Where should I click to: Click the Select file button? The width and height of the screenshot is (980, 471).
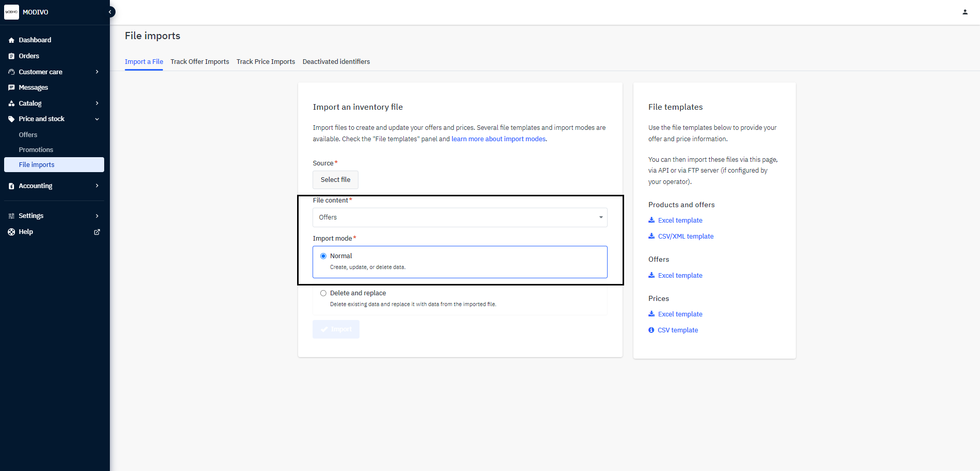(335, 180)
